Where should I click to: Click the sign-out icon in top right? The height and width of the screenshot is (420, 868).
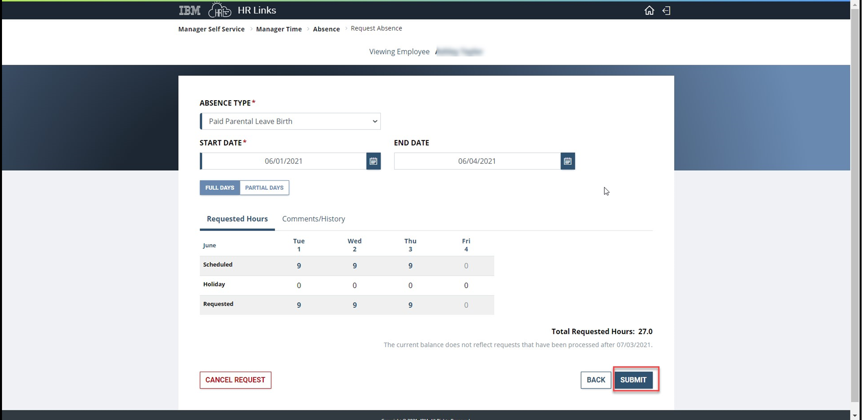tap(666, 10)
